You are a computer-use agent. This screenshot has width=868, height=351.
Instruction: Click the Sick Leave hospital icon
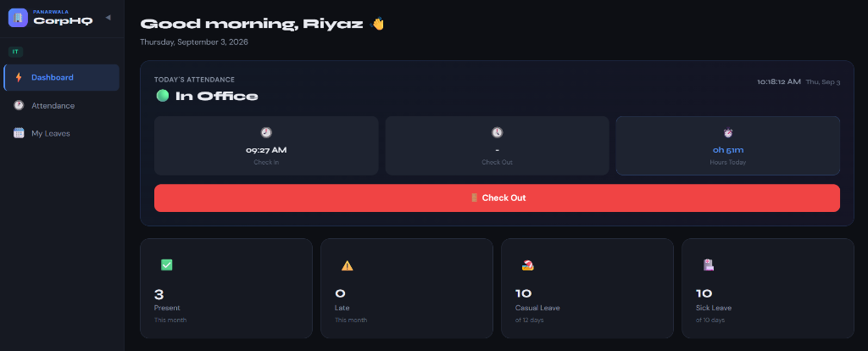tap(709, 265)
